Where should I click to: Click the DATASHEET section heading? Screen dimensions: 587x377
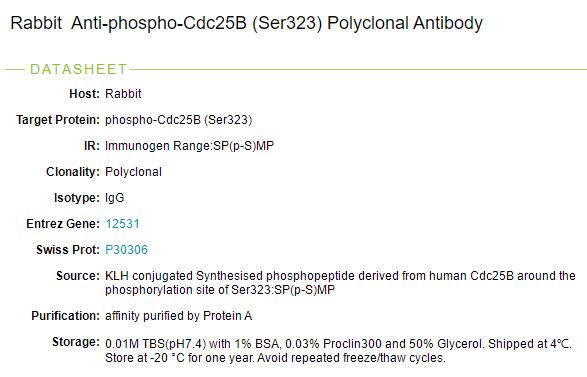click(x=79, y=69)
